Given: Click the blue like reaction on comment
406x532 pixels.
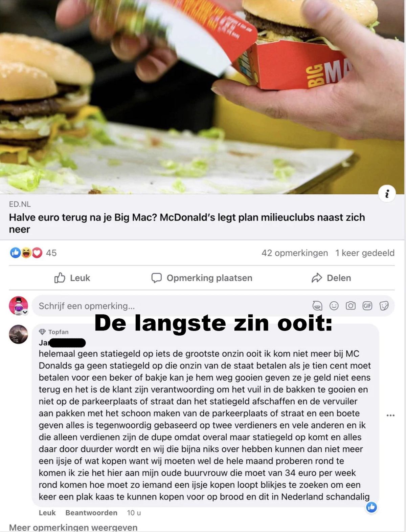Looking at the screenshot, I should [371, 507].
